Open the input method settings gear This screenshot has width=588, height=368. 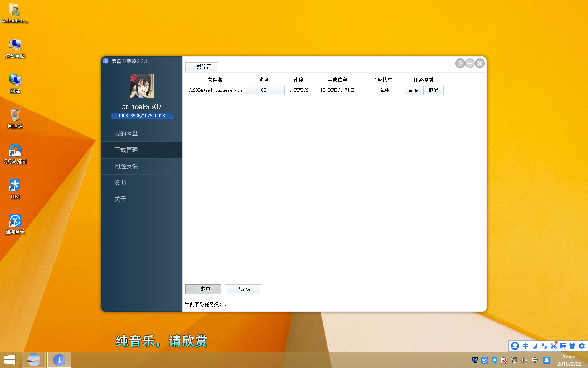click(582, 346)
